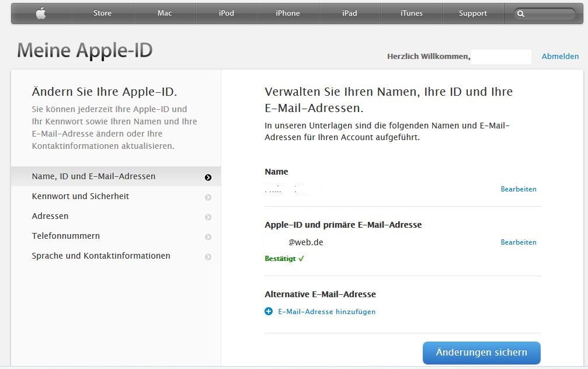
Task: Click into the search field
Action: pyautogui.click(x=549, y=13)
